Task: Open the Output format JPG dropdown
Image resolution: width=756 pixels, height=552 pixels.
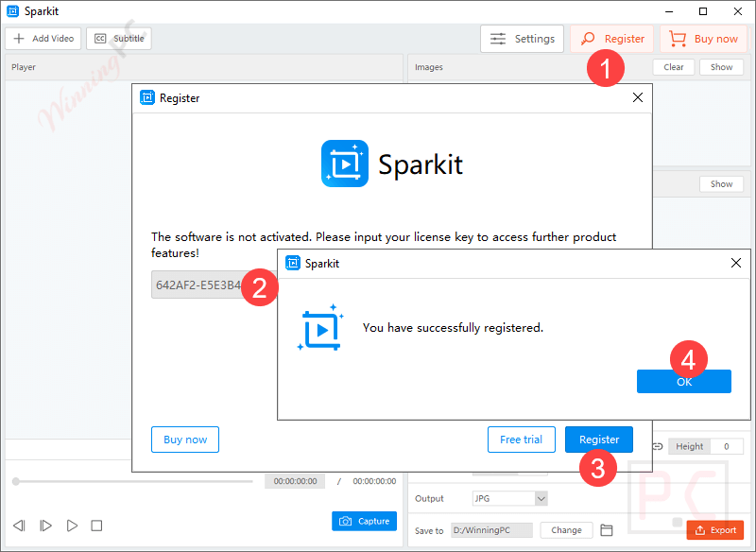Action: point(509,498)
